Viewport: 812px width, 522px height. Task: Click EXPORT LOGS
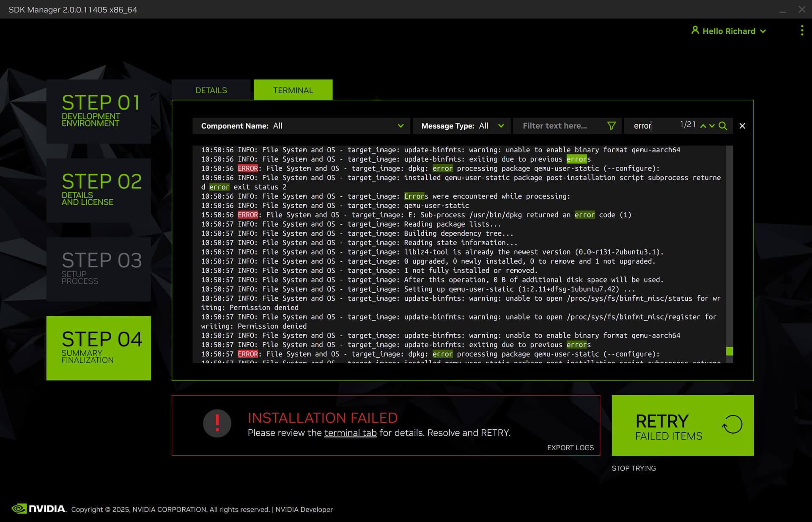[x=570, y=448]
